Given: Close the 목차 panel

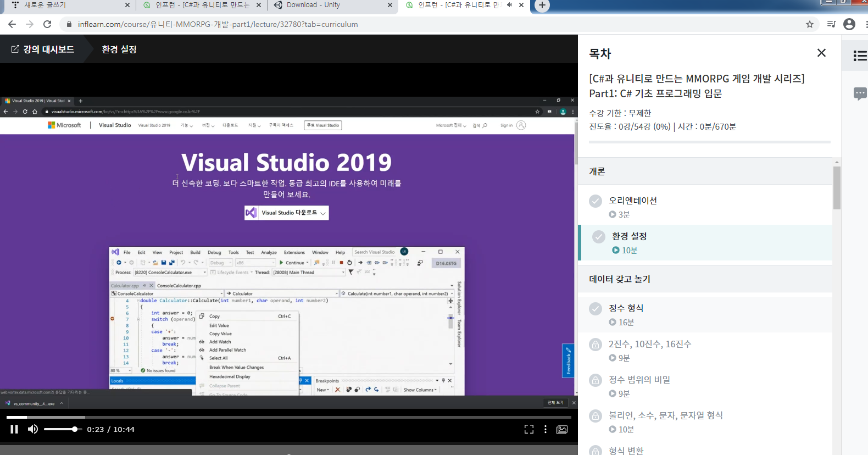Looking at the screenshot, I should (x=821, y=53).
